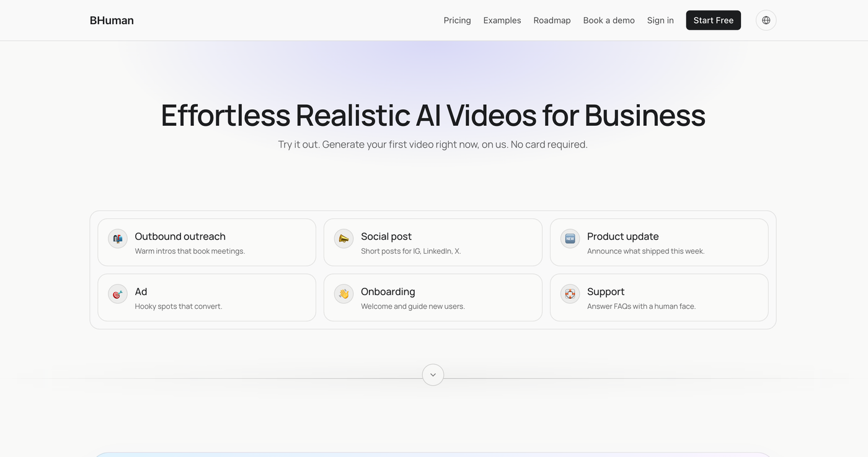Select Book a demo

[x=609, y=20]
